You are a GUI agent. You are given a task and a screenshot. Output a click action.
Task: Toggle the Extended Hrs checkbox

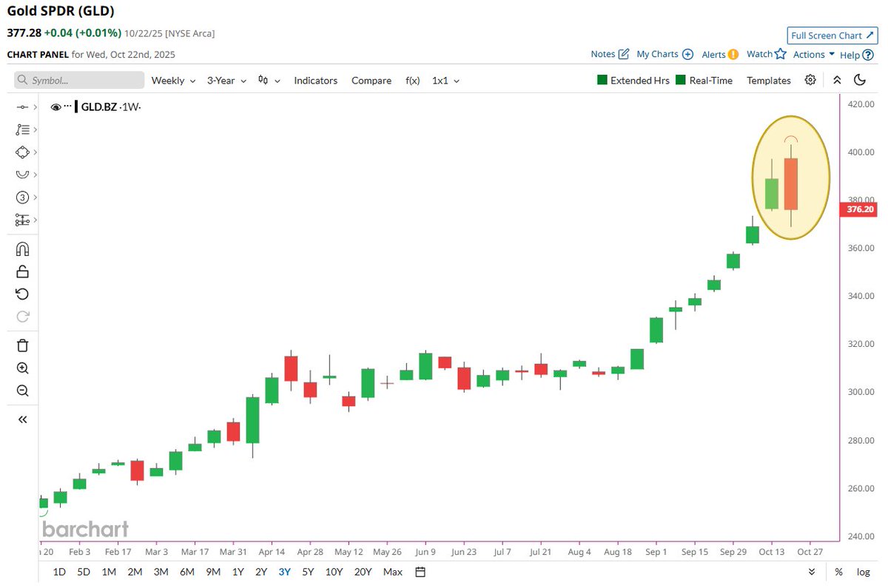click(x=602, y=80)
